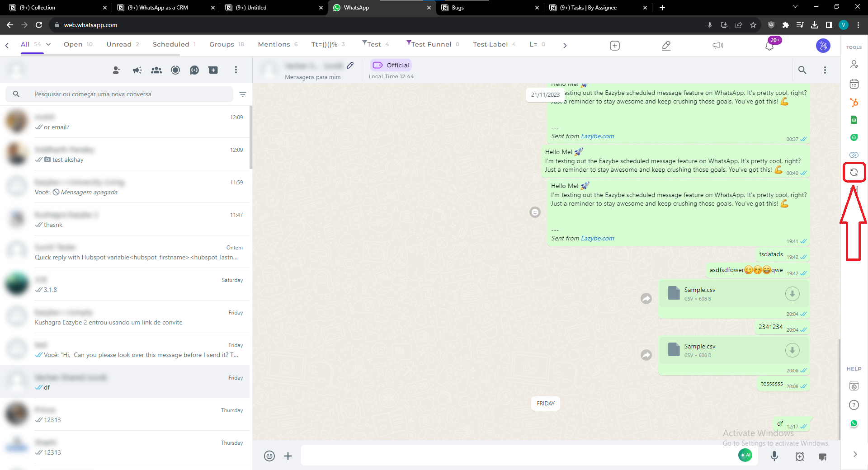Switch to the Scheduled tab
This screenshot has height=470, width=868.
(174, 44)
